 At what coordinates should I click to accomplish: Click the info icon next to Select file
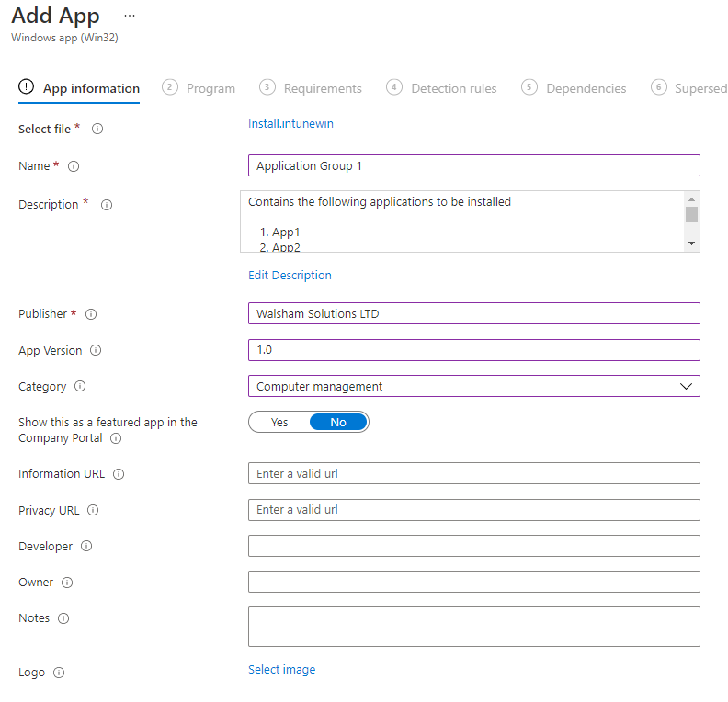(x=97, y=129)
